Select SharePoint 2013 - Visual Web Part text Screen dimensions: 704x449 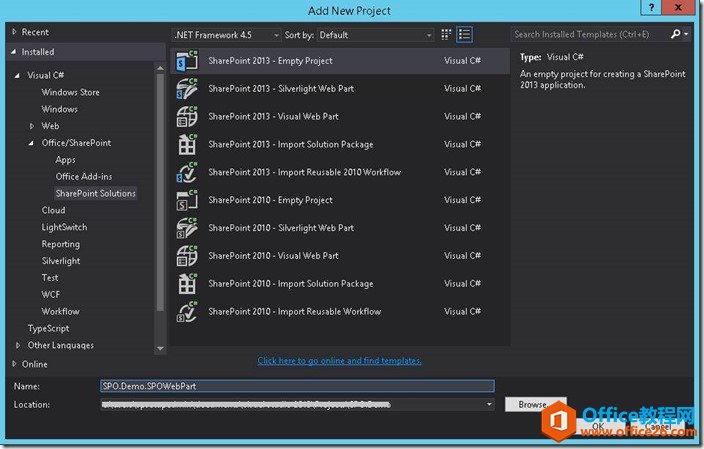273,116
